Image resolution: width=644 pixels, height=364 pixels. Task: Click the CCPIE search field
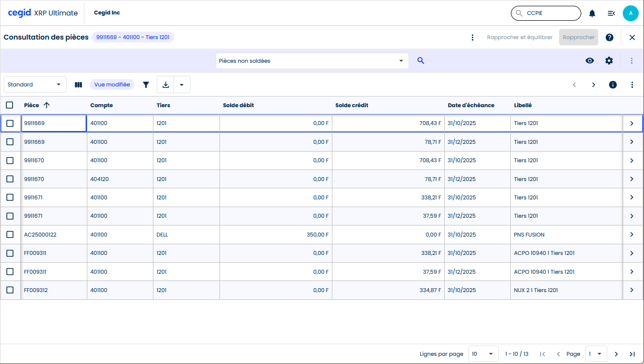[x=550, y=14]
